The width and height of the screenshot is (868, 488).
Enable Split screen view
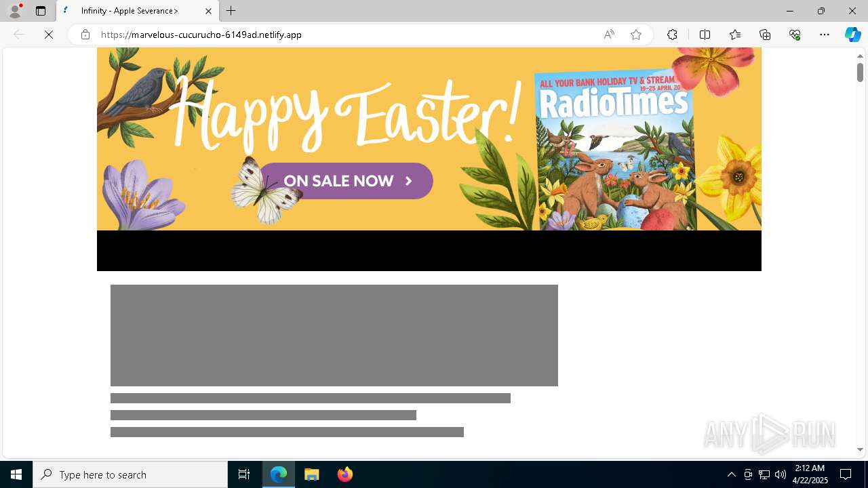point(705,35)
